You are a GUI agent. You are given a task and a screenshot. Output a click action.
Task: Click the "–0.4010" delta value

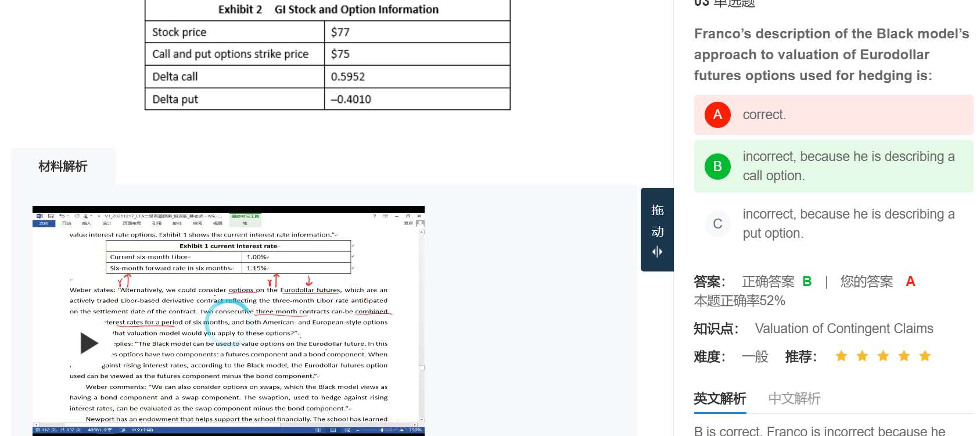417,99
